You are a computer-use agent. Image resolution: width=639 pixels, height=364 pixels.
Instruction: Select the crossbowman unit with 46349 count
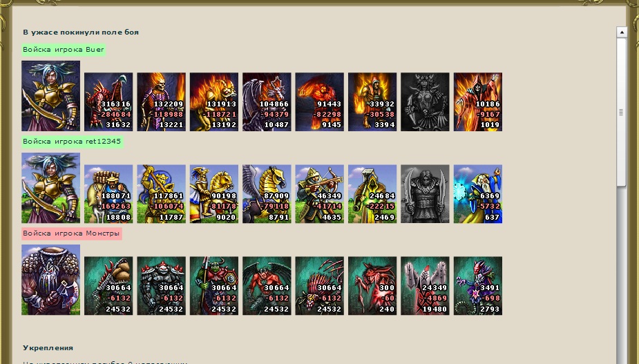[319, 194]
